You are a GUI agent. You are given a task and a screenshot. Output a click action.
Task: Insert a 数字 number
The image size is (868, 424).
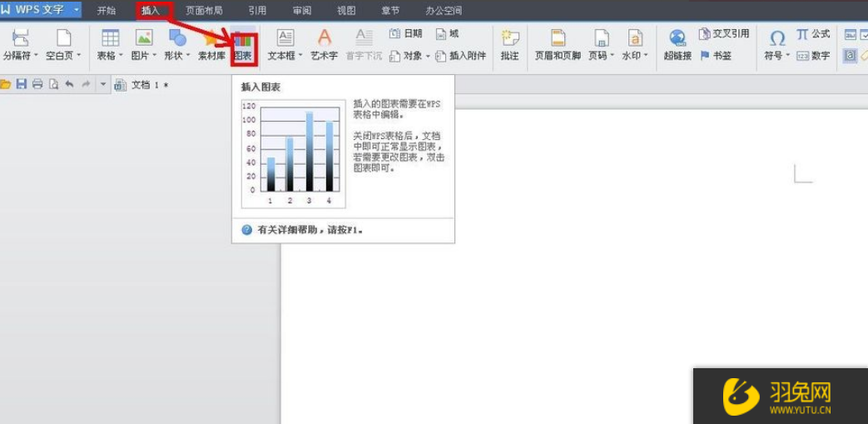[x=812, y=56]
